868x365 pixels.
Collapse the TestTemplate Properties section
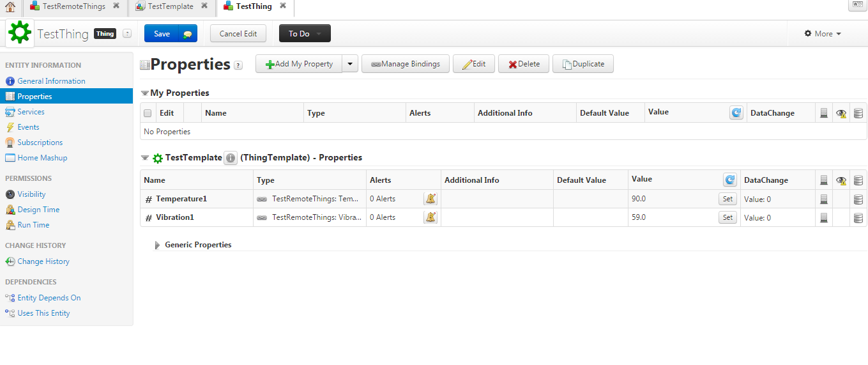coord(145,158)
